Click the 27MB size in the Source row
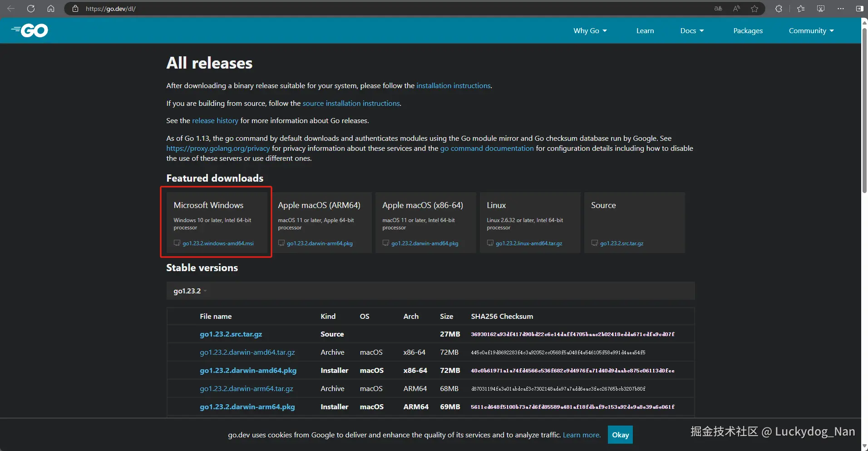 [450, 334]
